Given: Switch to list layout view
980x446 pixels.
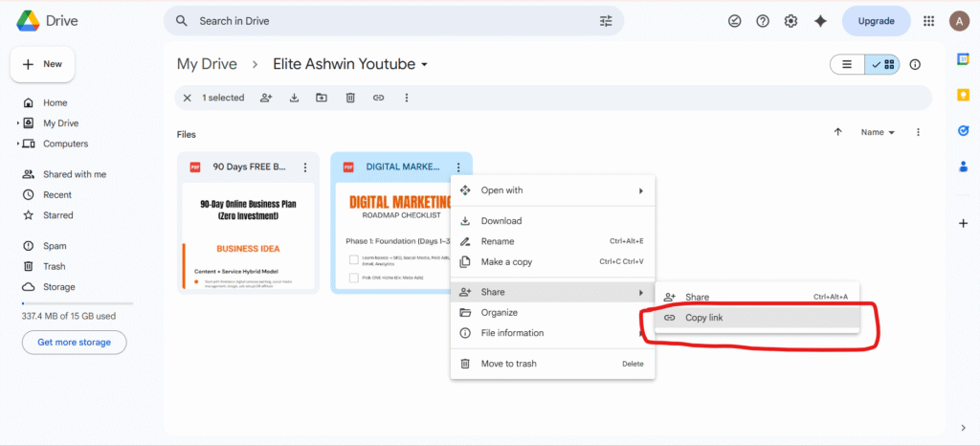Looking at the screenshot, I should click(847, 64).
